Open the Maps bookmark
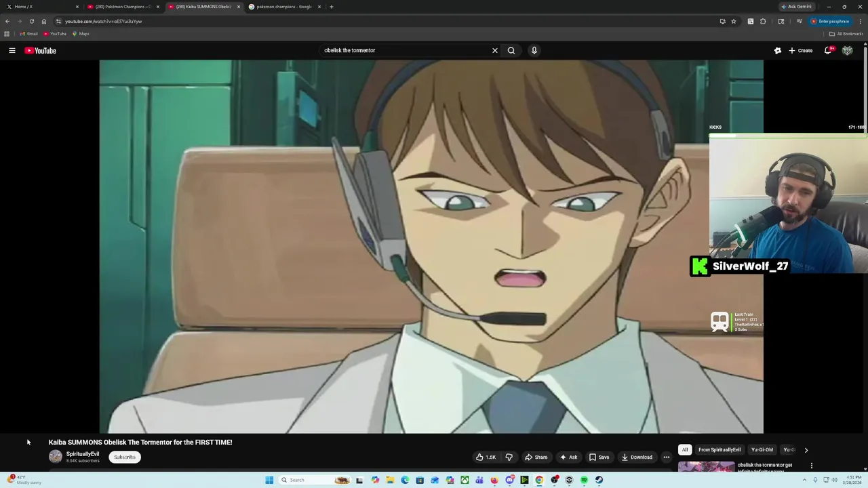Screen dimensions: 868x488 [x=81, y=34]
